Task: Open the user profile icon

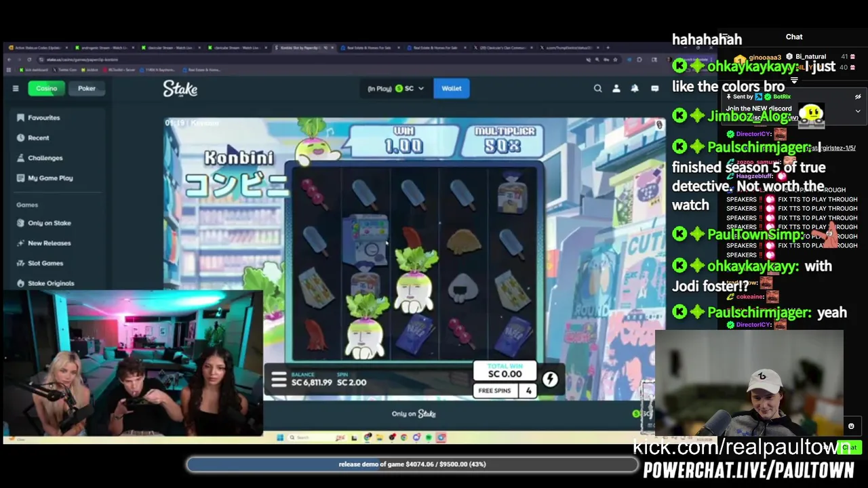Action: 616,88
